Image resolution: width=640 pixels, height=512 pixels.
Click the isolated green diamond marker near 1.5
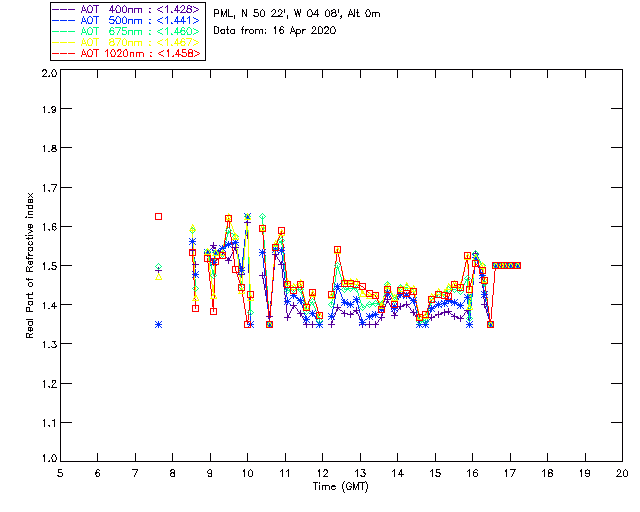(158, 267)
